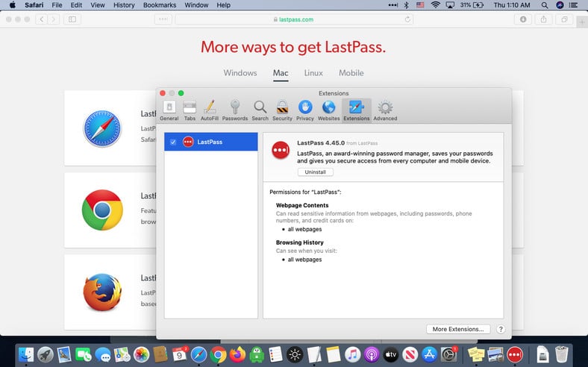The width and height of the screenshot is (588, 367).
Task: Open the Apple menu
Action: pos(13,5)
